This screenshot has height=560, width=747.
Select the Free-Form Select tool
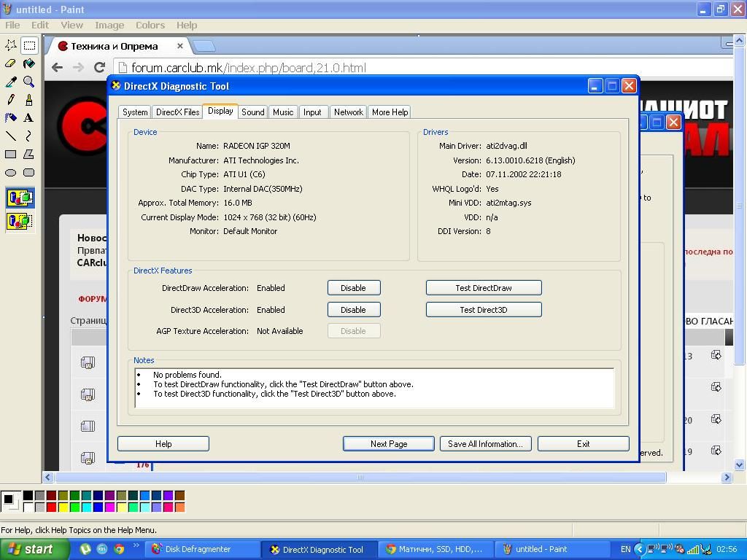10,45
